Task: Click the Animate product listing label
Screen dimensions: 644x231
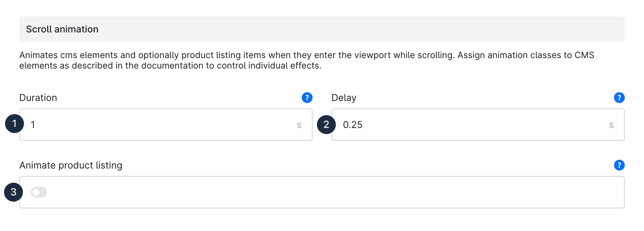Action: pos(71,165)
